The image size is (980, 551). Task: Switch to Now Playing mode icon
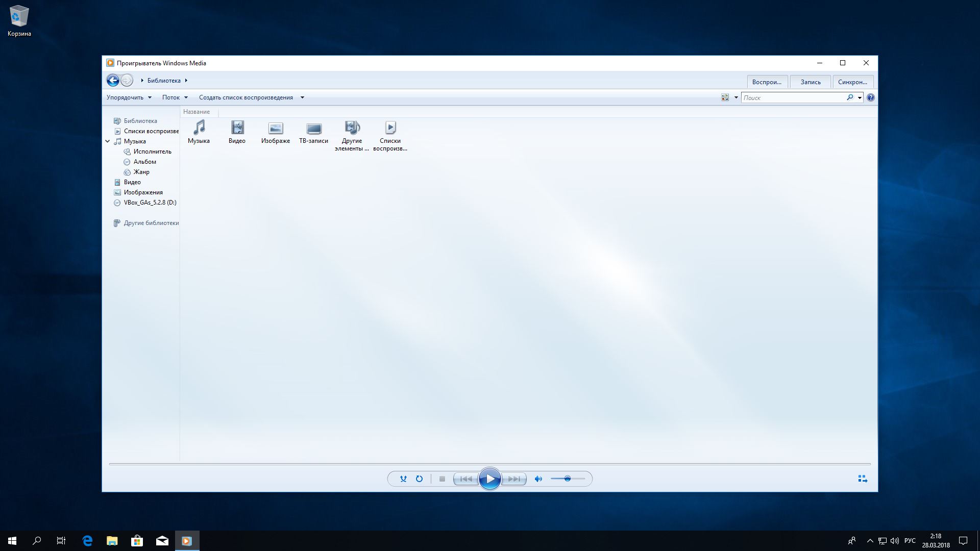(x=863, y=479)
